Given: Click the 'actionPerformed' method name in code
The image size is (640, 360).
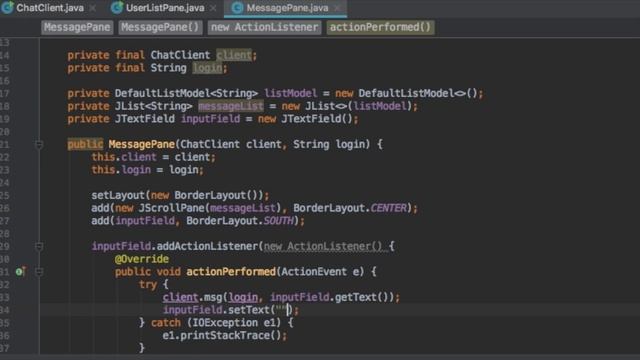Looking at the screenshot, I should point(231,272).
